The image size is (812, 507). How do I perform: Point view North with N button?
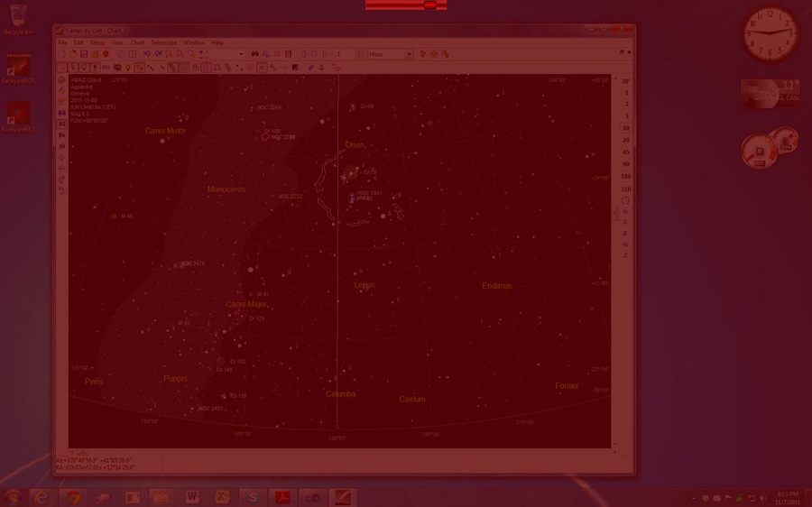coord(625,211)
